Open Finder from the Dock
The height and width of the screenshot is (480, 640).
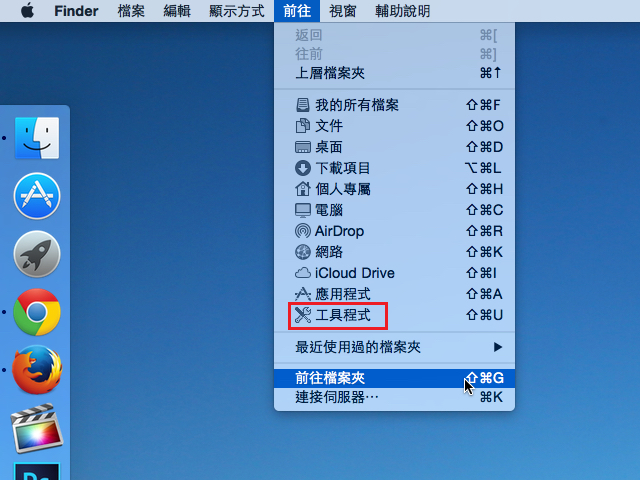click(37, 140)
